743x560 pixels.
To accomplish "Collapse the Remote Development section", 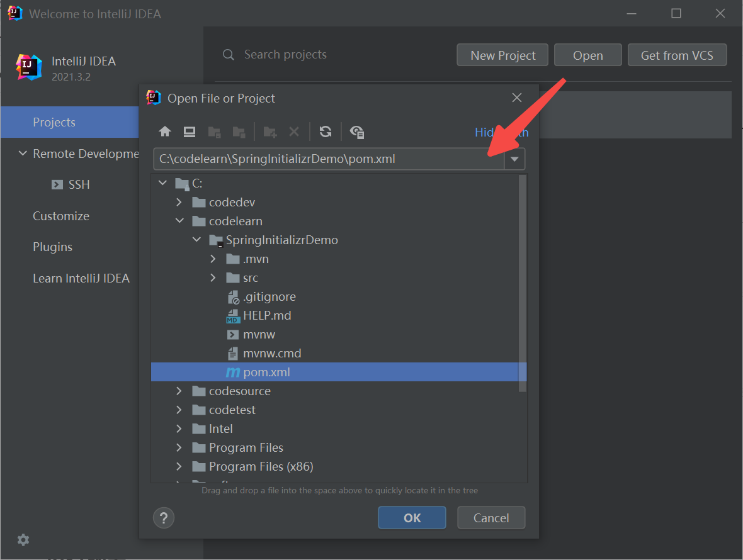I will (x=22, y=154).
